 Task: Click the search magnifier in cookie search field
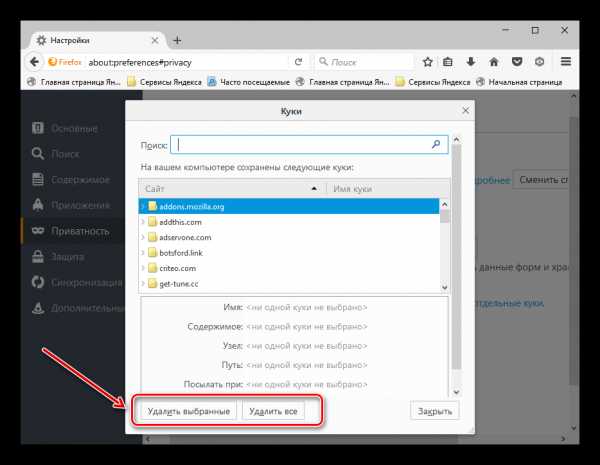(436, 144)
